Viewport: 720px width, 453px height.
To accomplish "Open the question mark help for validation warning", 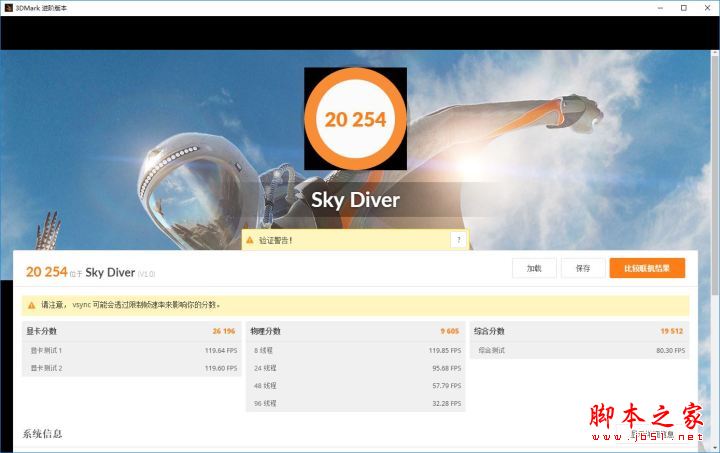I will coord(458,240).
